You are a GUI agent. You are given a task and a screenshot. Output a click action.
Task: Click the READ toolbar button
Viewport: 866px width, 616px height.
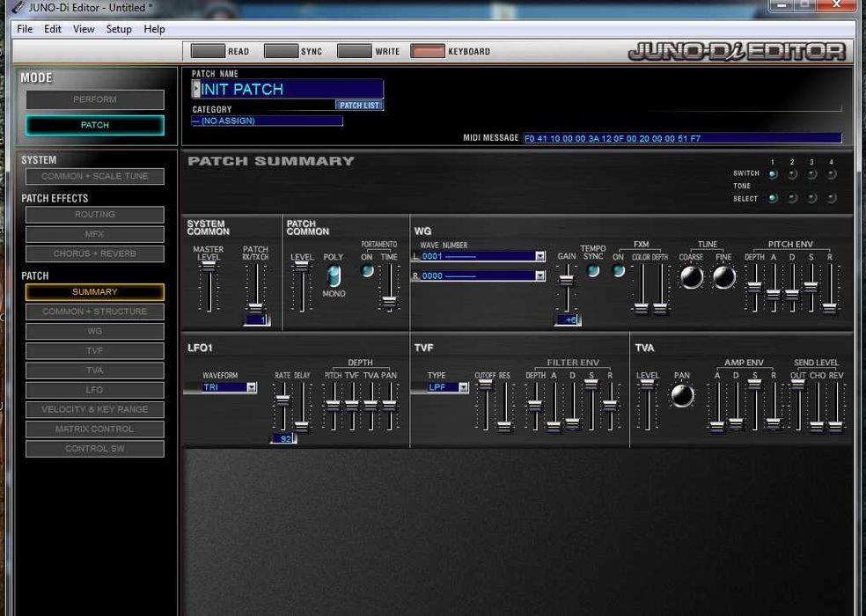[208, 51]
